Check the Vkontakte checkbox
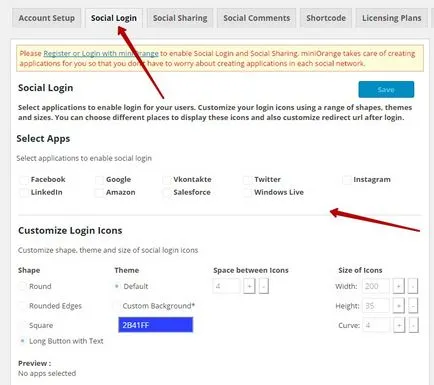Screen dimensions: 434x385 (167, 180)
